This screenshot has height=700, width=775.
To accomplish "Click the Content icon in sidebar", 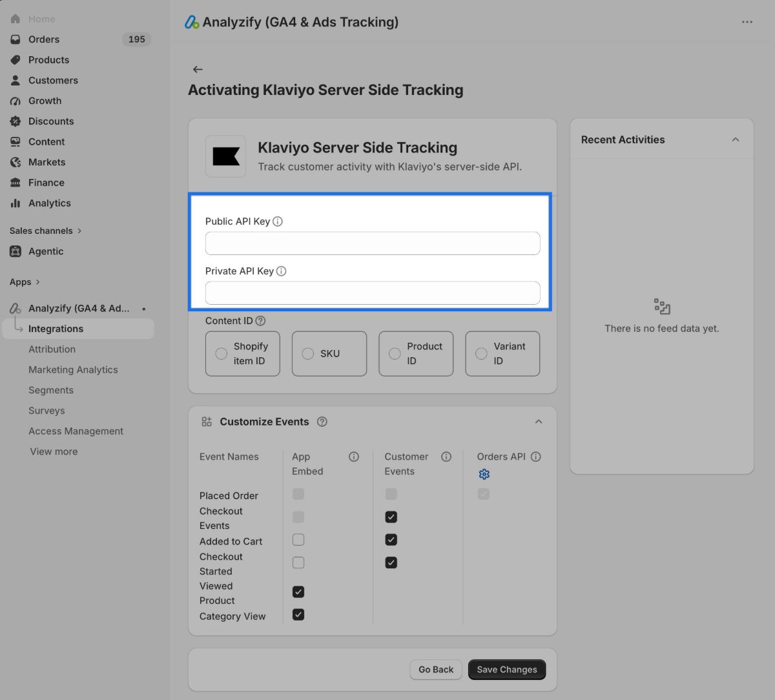I will point(15,142).
